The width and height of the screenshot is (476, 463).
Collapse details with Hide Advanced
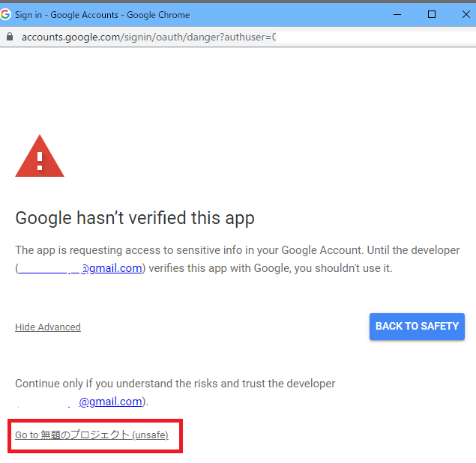click(48, 327)
